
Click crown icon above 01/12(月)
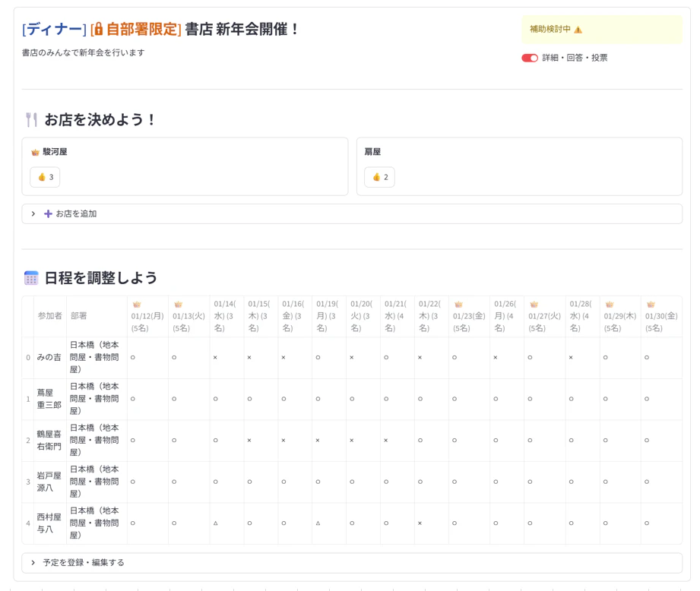tap(137, 304)
